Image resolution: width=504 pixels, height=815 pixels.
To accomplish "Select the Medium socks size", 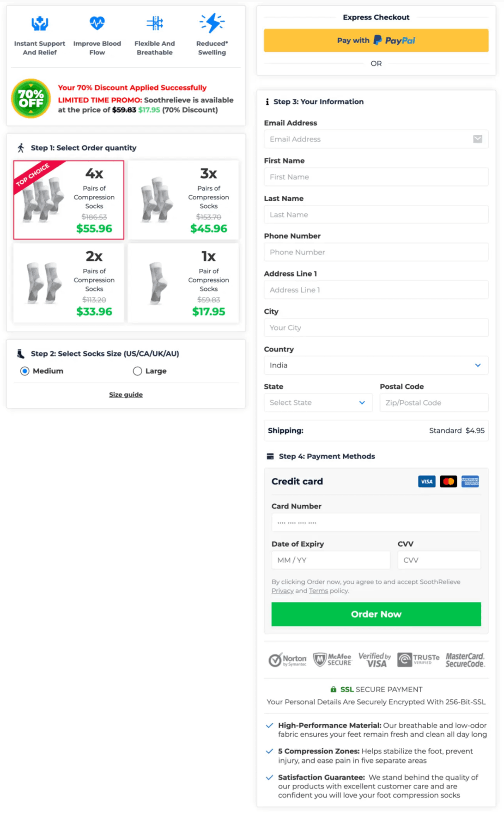I will (x=25, y=371).
